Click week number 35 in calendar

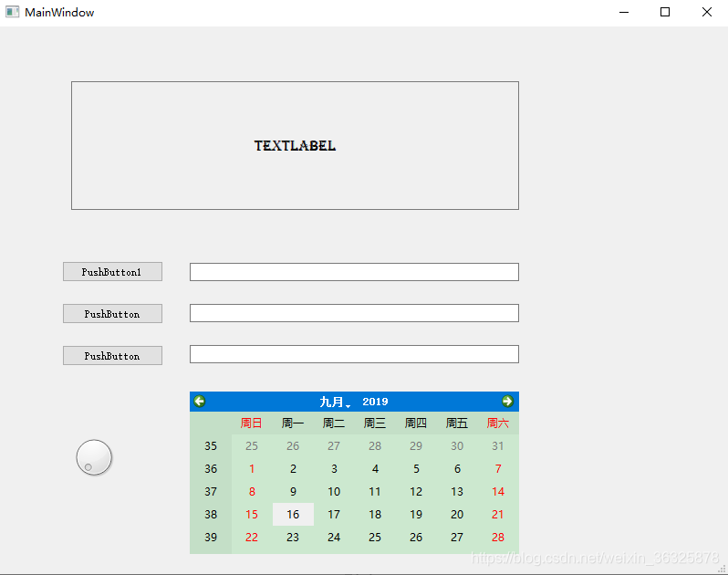[x=211, y=446]
